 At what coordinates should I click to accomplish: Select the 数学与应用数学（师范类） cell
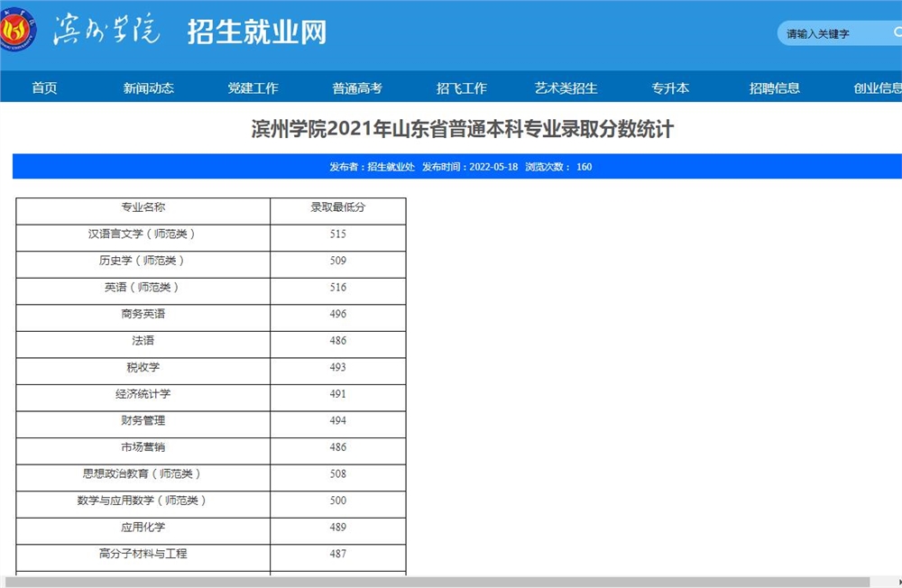coord(143,504)
